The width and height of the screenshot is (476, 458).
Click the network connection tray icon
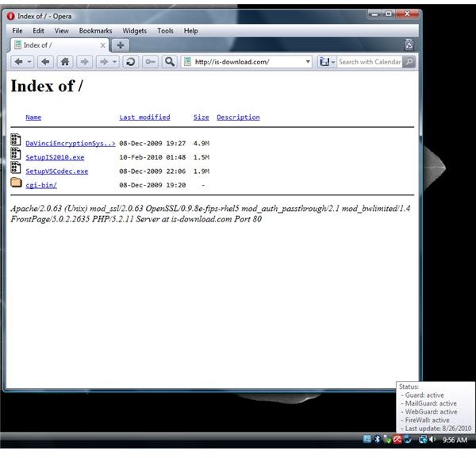pyautogui.click(x=423, y=439)
